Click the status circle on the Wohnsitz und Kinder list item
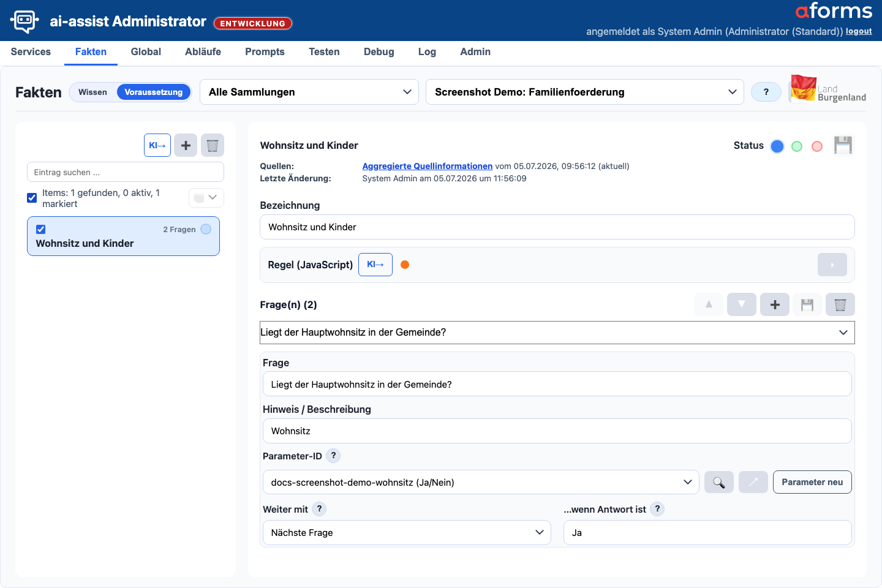This screenshot has height=588, width=882. tap(206, 229)
